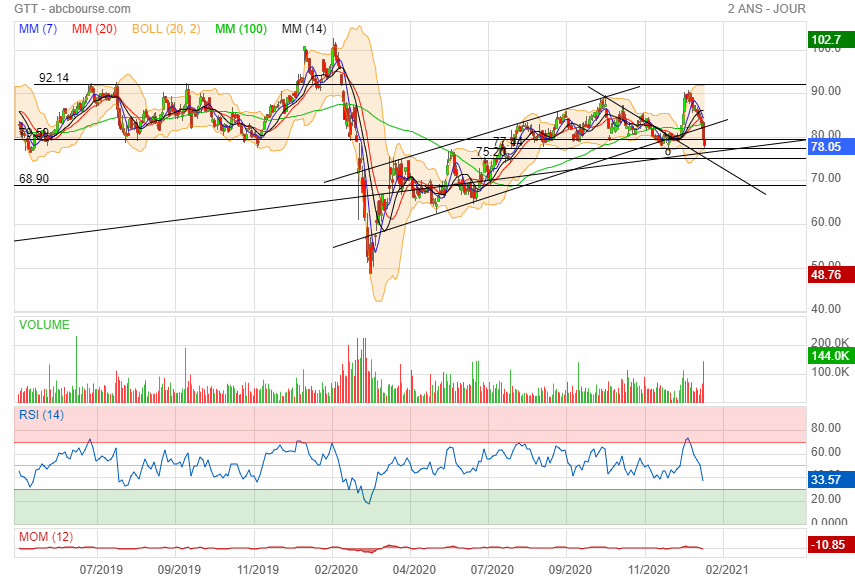855x580 pixels.
Task: Select the MM (7) legend label
Action: pyautogui.click(x=38, y=29)
